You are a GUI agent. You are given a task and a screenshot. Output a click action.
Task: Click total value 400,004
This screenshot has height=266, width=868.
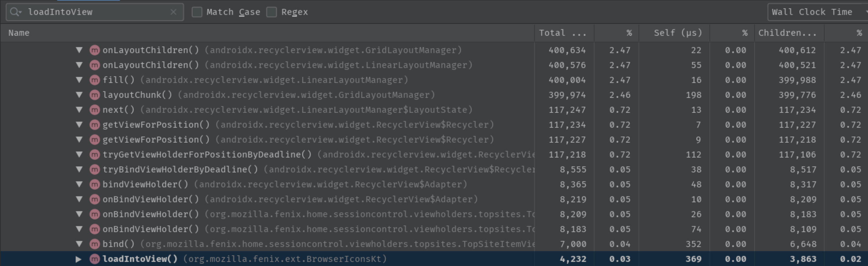click(x=567, y=80)
